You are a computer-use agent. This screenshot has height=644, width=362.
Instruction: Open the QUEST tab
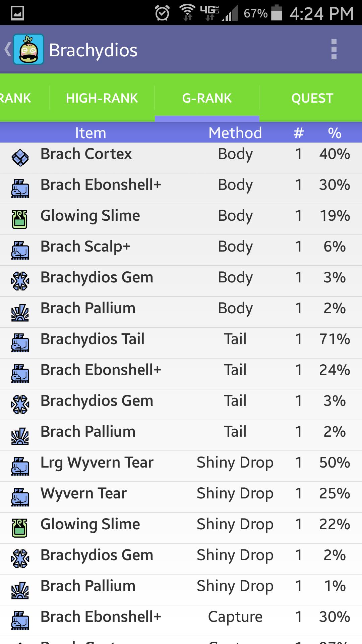[312, 98]
